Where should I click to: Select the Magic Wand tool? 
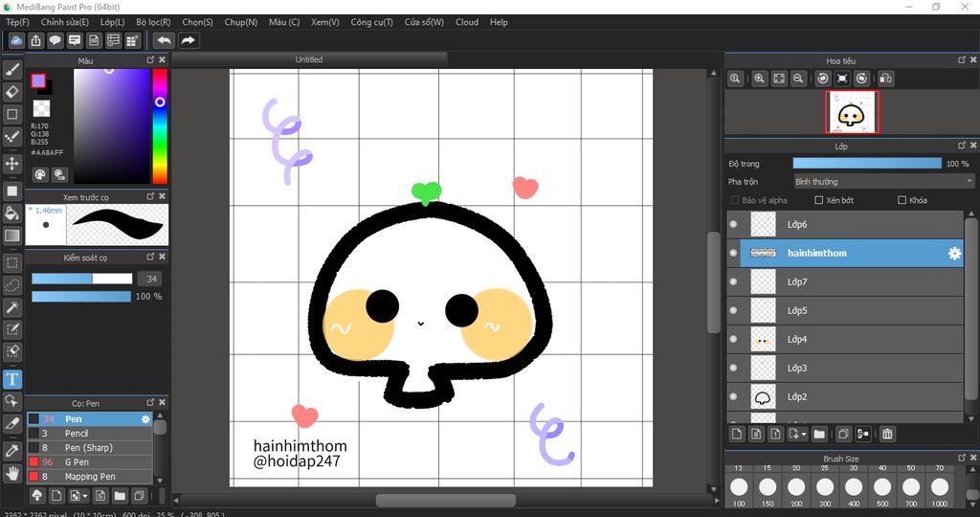click(11, 307)
